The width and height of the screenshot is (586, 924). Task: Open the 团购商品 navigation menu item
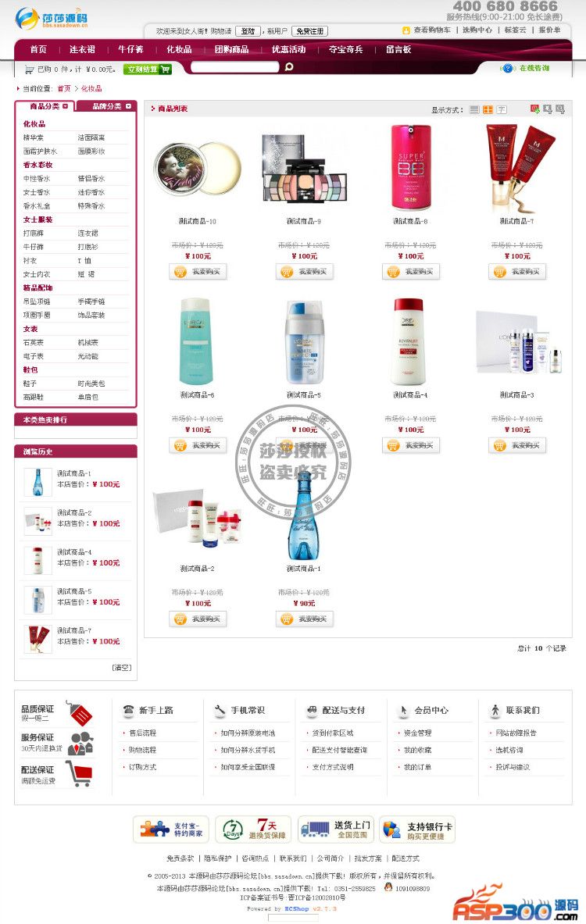tap(232, 49)
